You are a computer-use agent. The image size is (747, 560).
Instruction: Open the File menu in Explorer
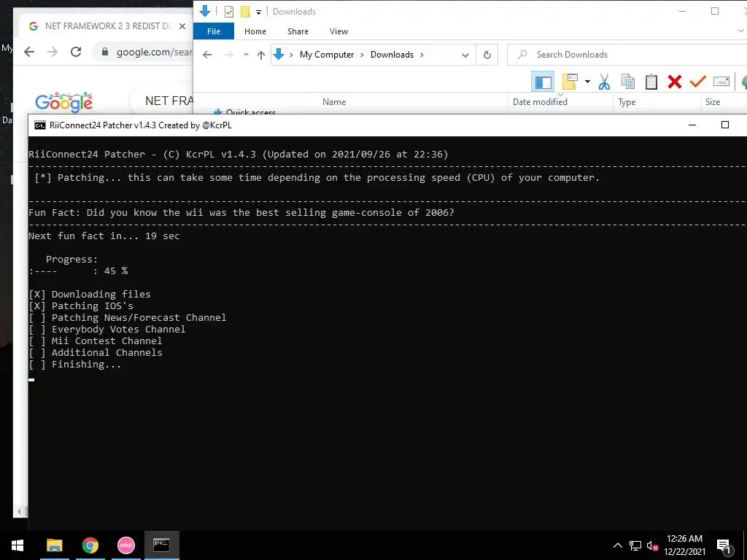click(x=214, y=31)
